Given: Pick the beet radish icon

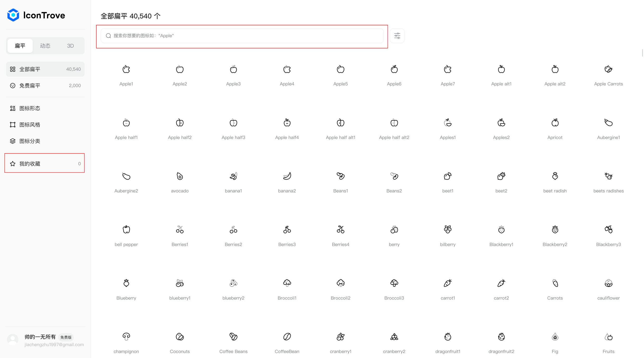Looking at the screenshot, I should point(555,176).
